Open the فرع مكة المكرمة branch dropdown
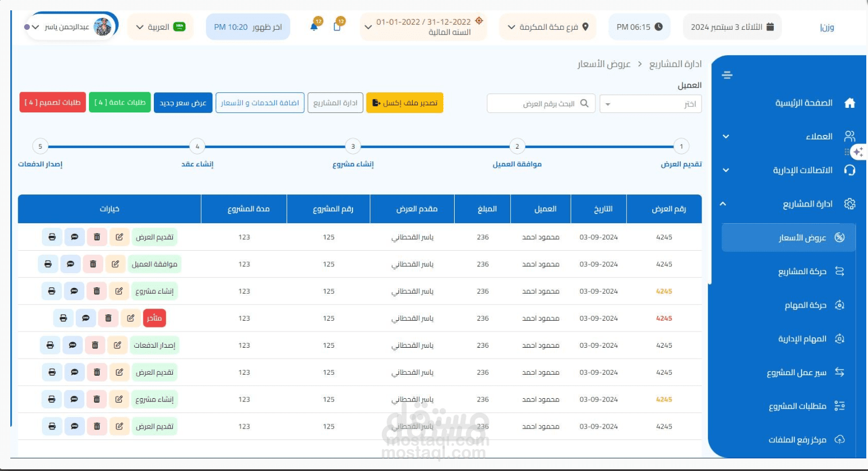 (x=548, y=27)
